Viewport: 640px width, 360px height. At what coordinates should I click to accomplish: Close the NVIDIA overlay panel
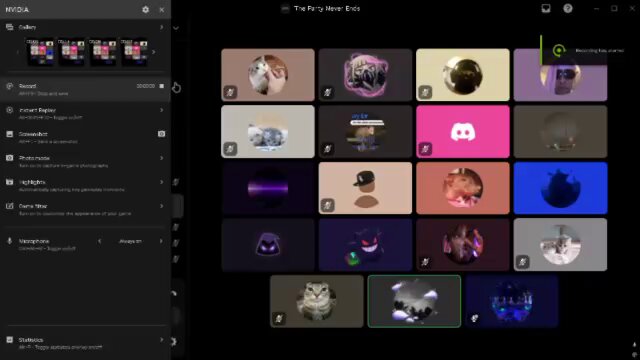tap(162, 9)
